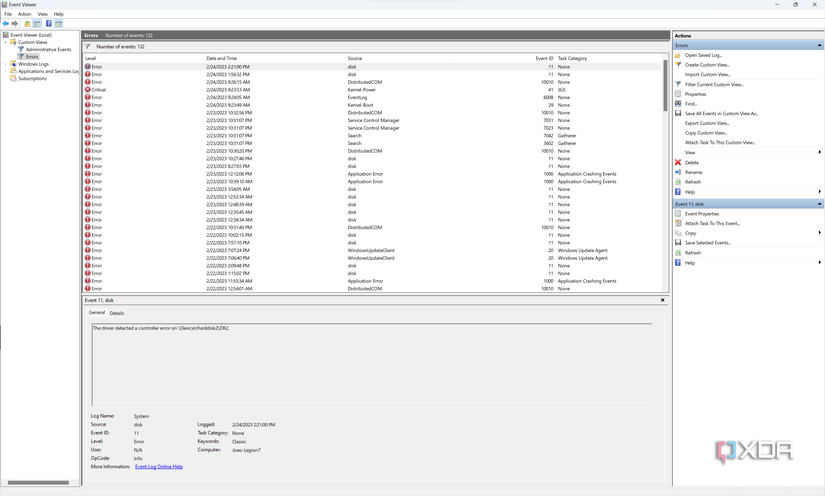This screenshot has width=825, height=496.
Task: Click the Save All Events floppy icon
Action: pyautogui.click(x=678, y=114)
